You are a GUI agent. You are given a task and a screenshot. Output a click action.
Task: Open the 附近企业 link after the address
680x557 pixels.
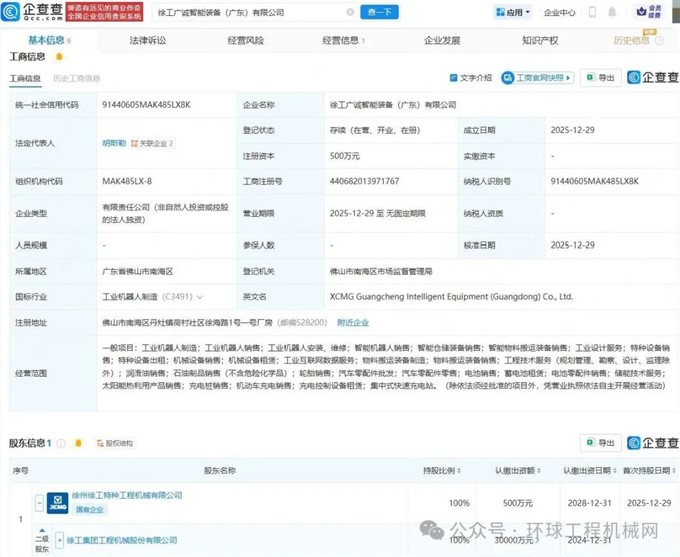click(x=353, y=323)
